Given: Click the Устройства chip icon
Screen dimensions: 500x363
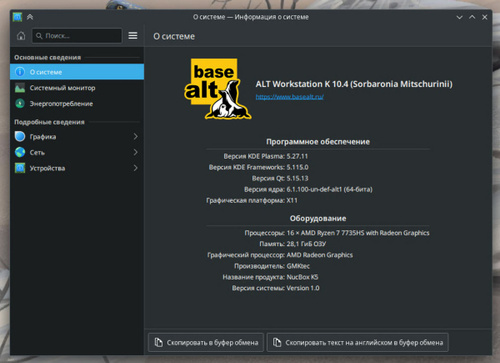Looking at the screenshot, I should [20, 168].
